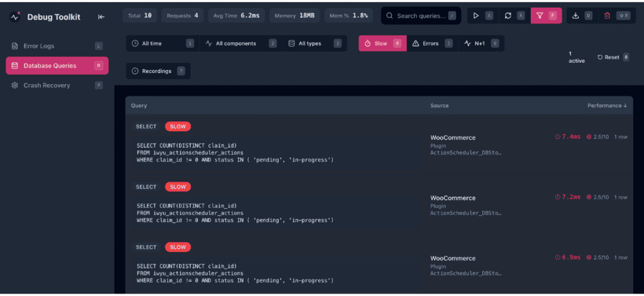Toggle the filter funnel button
Image resolution: width=644 pixels, height=296 pixels.
pyautogui.click(x=547, y=16)
